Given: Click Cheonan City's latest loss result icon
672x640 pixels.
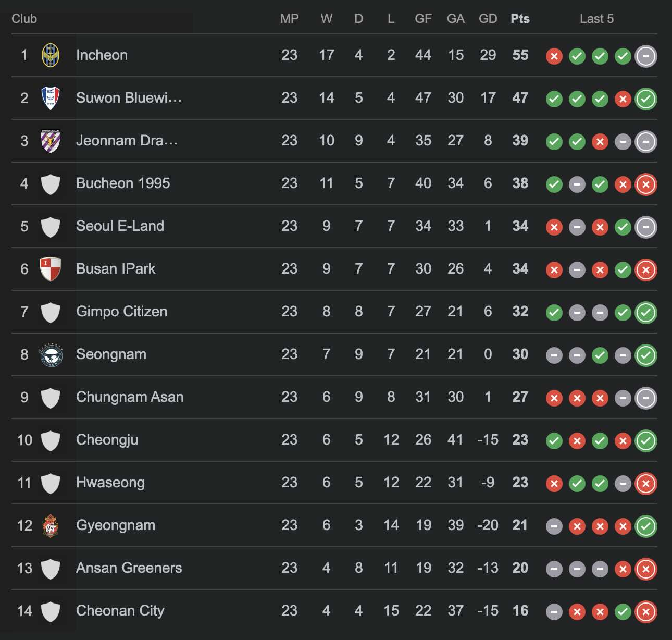Looking at the screenshot, I should [646, 612].
